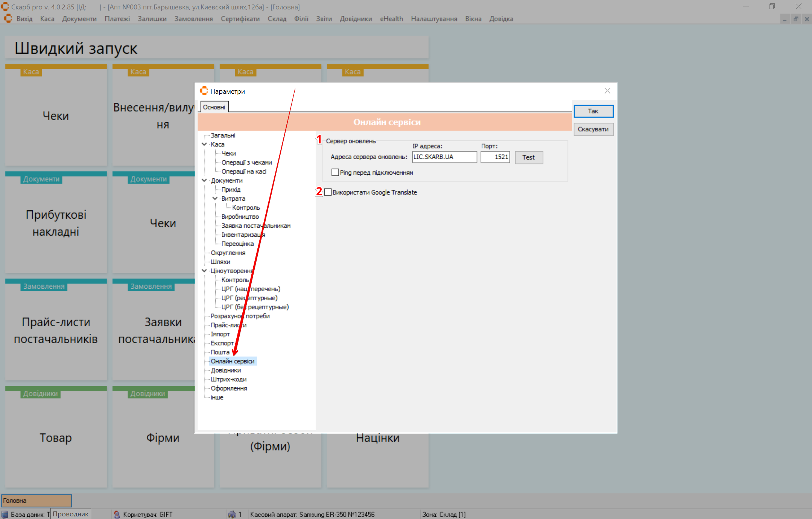Close the Параметри dialog with the X

[607, 91]
